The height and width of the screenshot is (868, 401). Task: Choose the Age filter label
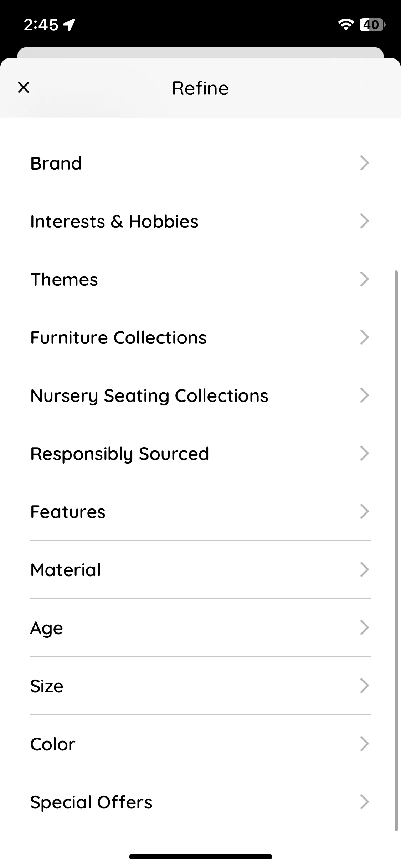[47, 629]
